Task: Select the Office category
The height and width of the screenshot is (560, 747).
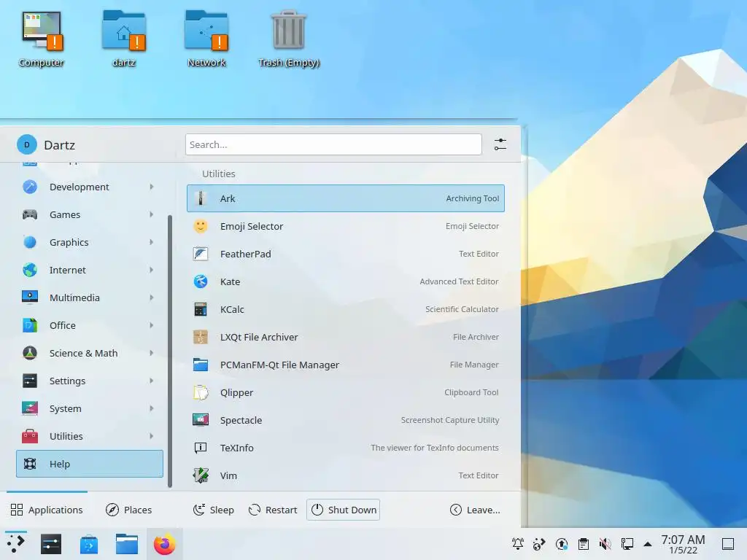Action: (90, 325)
